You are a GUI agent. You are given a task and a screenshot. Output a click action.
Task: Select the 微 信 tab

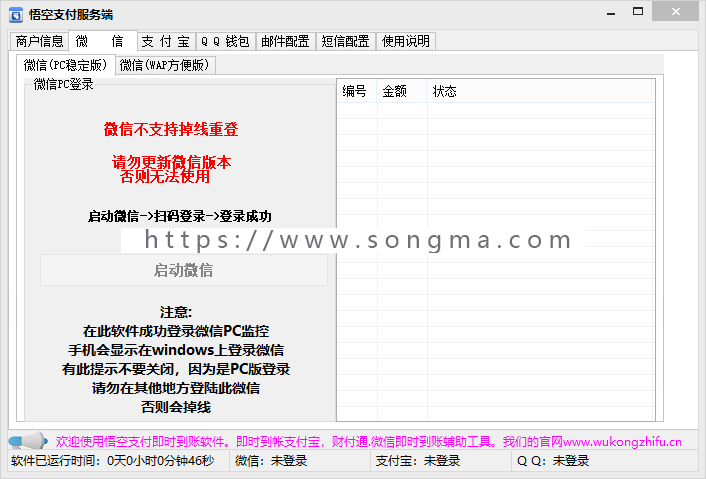103,41
